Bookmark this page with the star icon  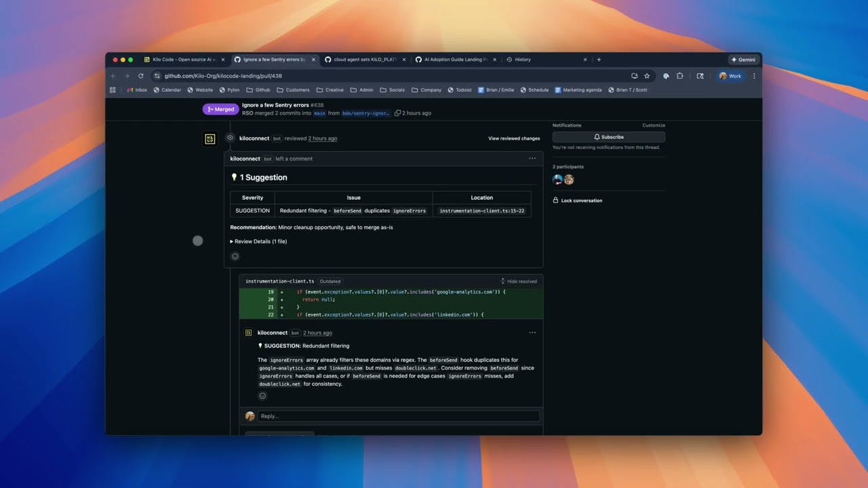point(647,76)
